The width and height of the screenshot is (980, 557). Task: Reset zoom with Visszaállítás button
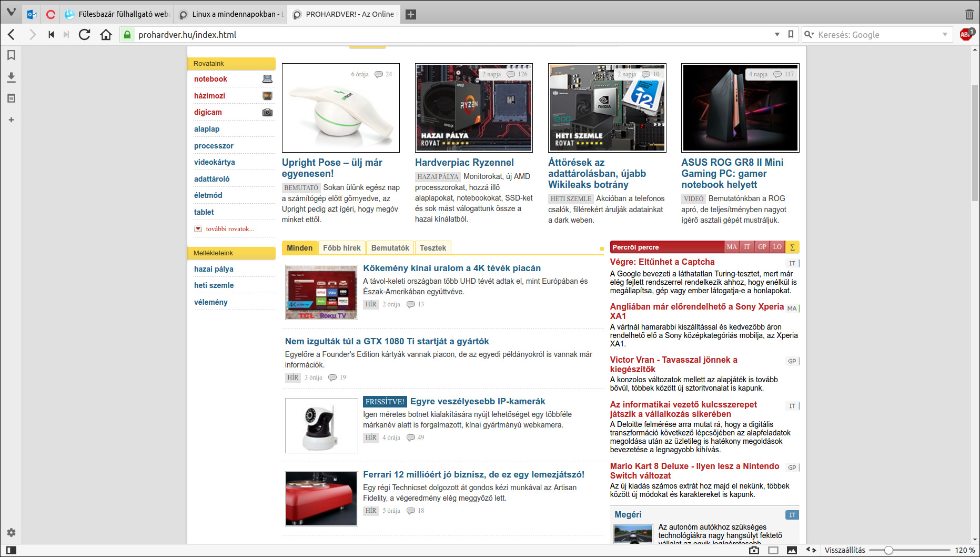(845, 550)
